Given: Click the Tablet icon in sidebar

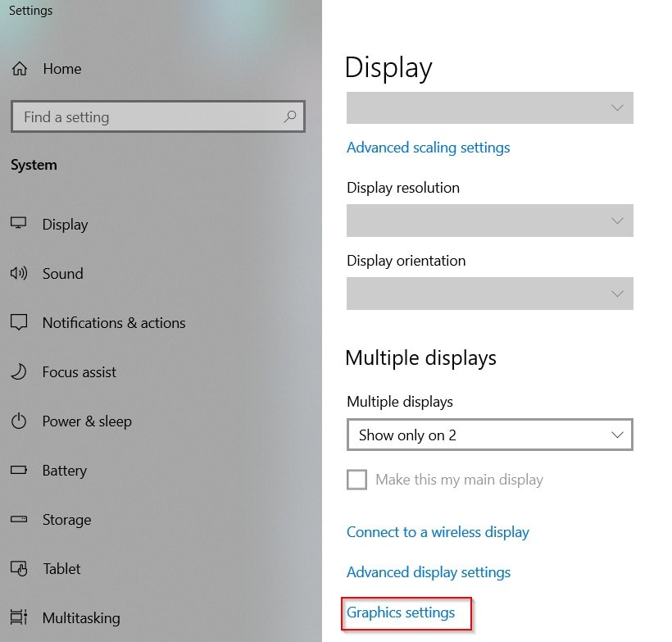Looking at the screenshot, I should tap(19, 569).
